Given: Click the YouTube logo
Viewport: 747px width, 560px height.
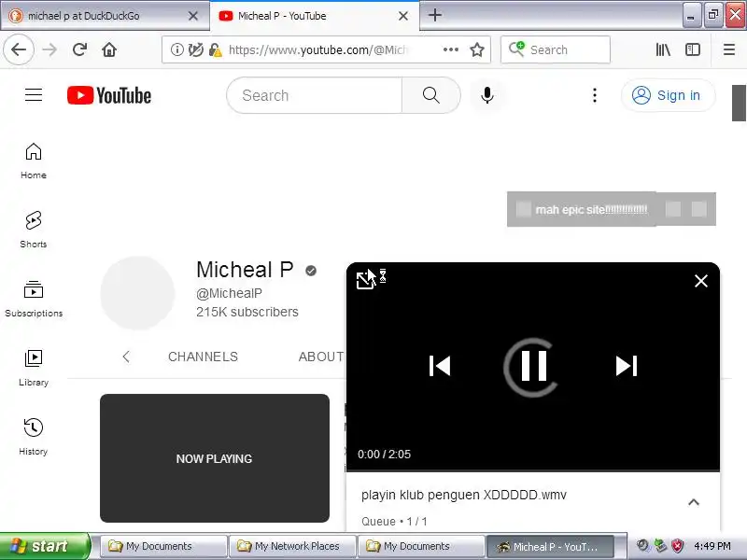Looking at the screenshot, I should point(109,95).
